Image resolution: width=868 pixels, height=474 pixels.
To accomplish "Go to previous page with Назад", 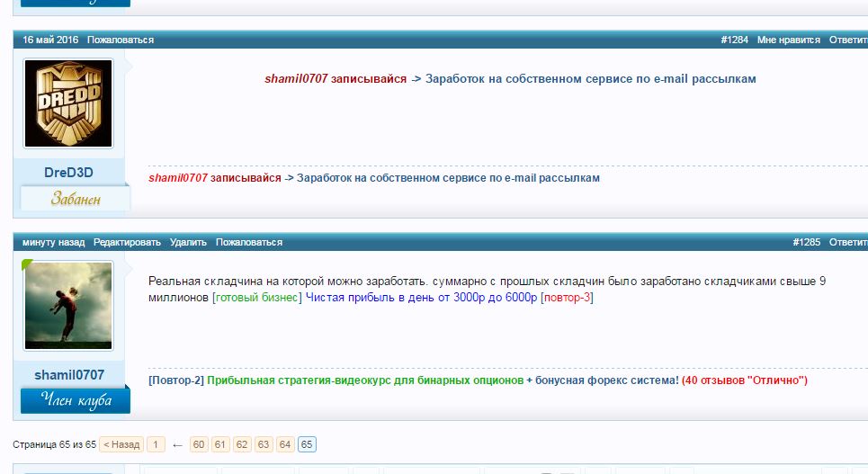I will [121, 444].
